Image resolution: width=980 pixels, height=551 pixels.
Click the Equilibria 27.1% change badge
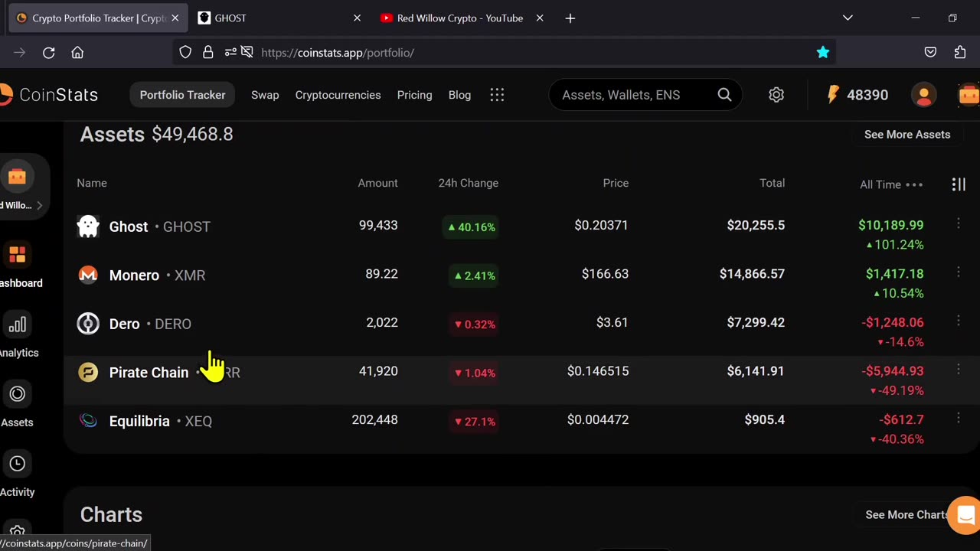click(x=475, y=422)
